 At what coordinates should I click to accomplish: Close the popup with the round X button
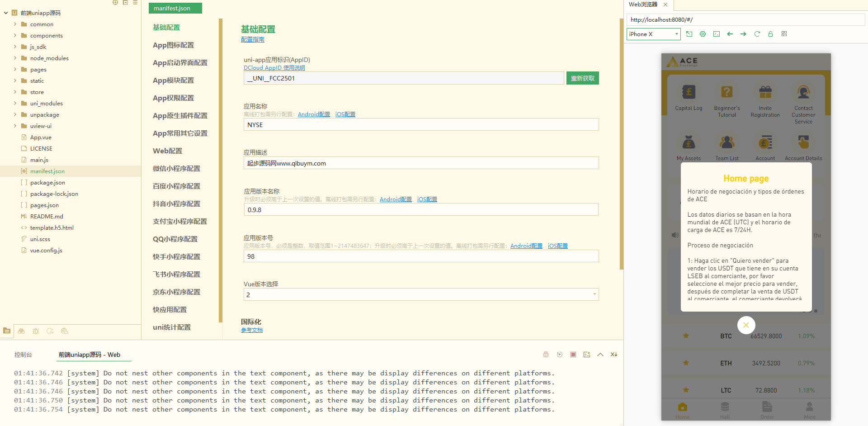[746, 325]
